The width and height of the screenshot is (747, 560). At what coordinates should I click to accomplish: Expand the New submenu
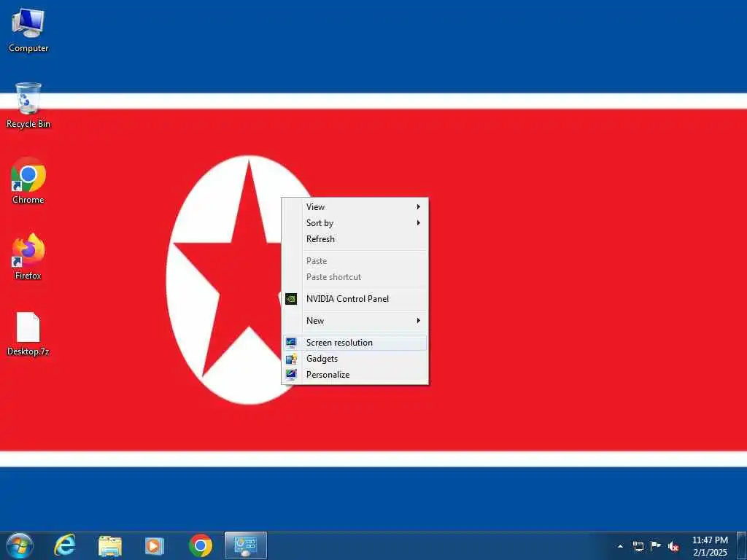coord(355,321)
